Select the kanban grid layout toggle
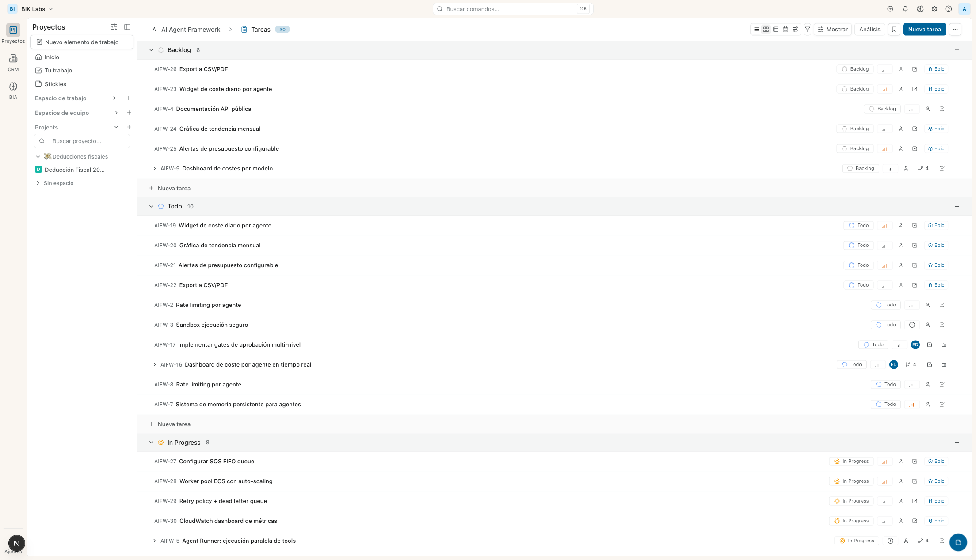This screenshot has width=976, height=560. [766, 30]
